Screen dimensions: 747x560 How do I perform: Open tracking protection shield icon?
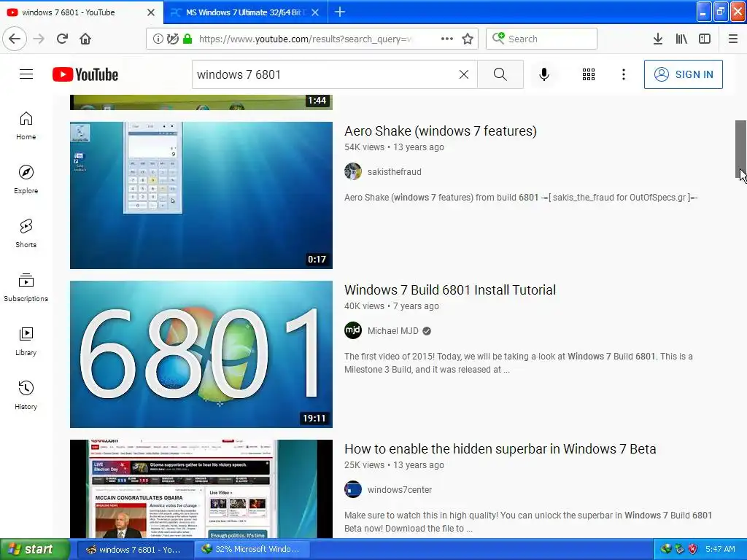[172, 39]
